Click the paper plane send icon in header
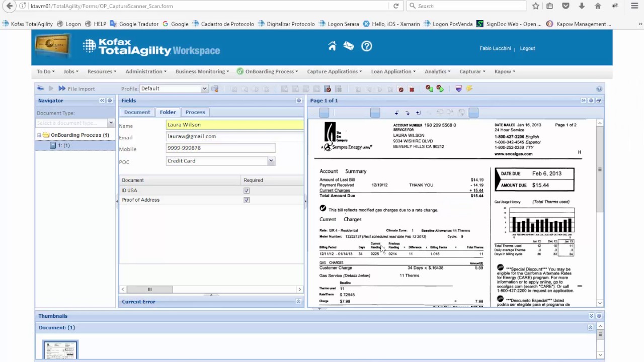 [349, 46]
